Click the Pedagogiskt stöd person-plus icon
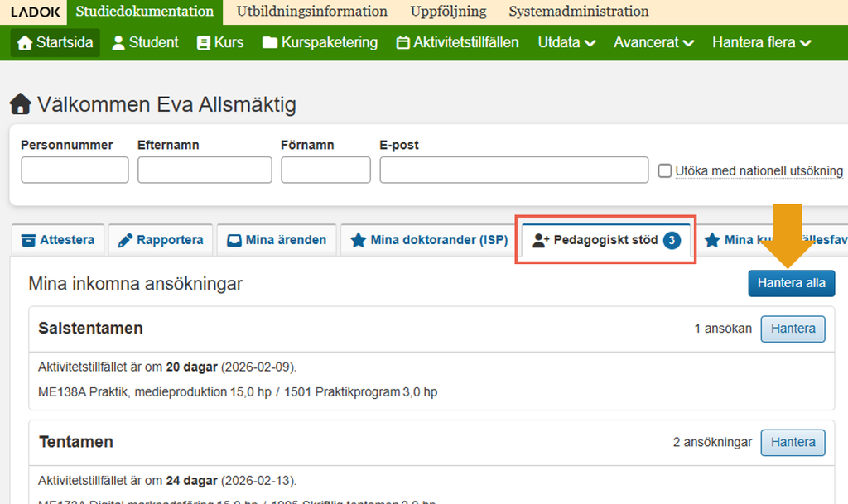This screenshot has height=504, width=848. click(541, 240)
